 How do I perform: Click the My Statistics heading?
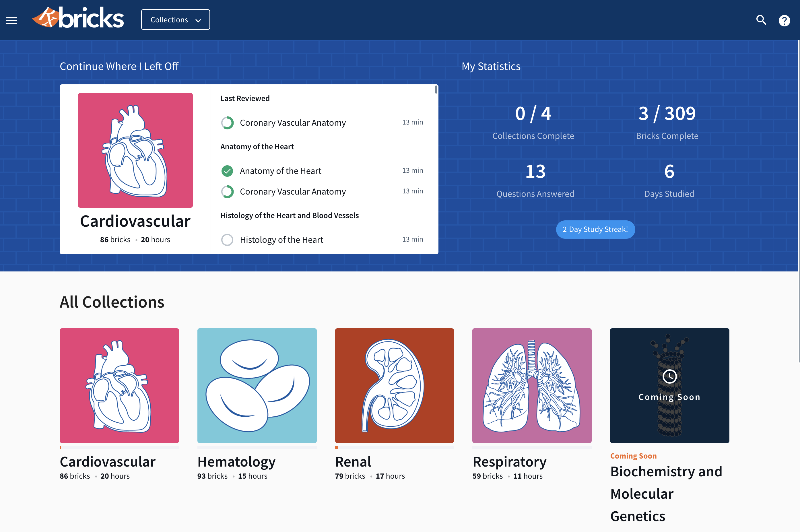pyautogui.click(x=491, y=66)
